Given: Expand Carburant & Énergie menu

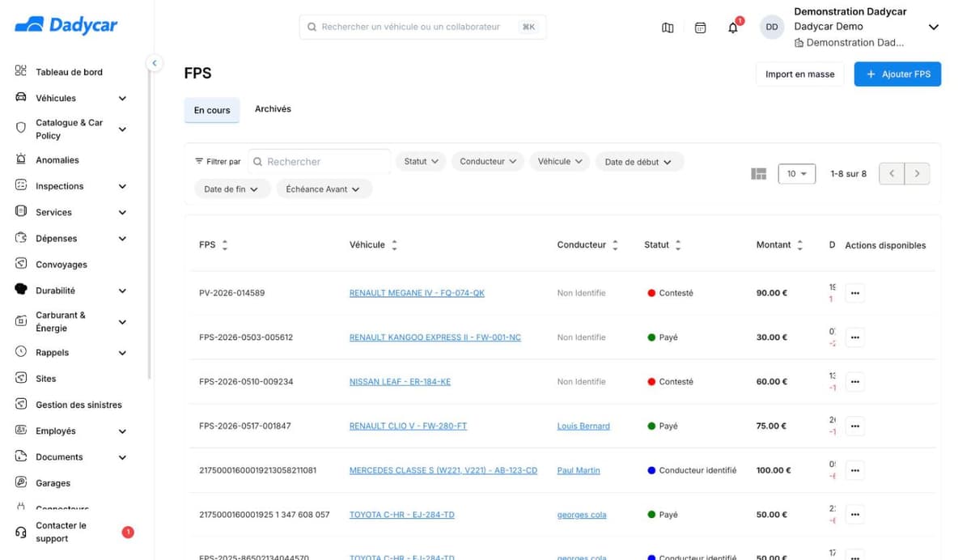Looking at the screenshot, I should 122,322.
